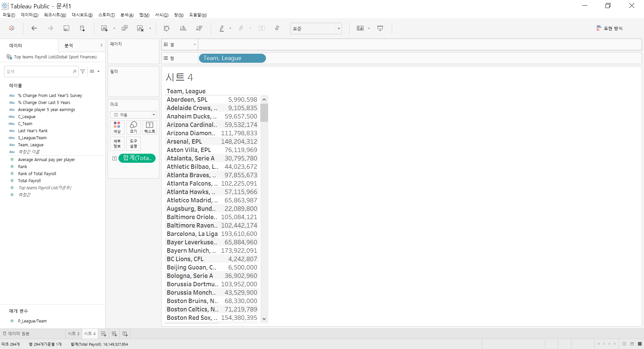Viewport: 644px width, 349px height.
Task: Collapse the data pane with chevron
Action: (101, 45)
